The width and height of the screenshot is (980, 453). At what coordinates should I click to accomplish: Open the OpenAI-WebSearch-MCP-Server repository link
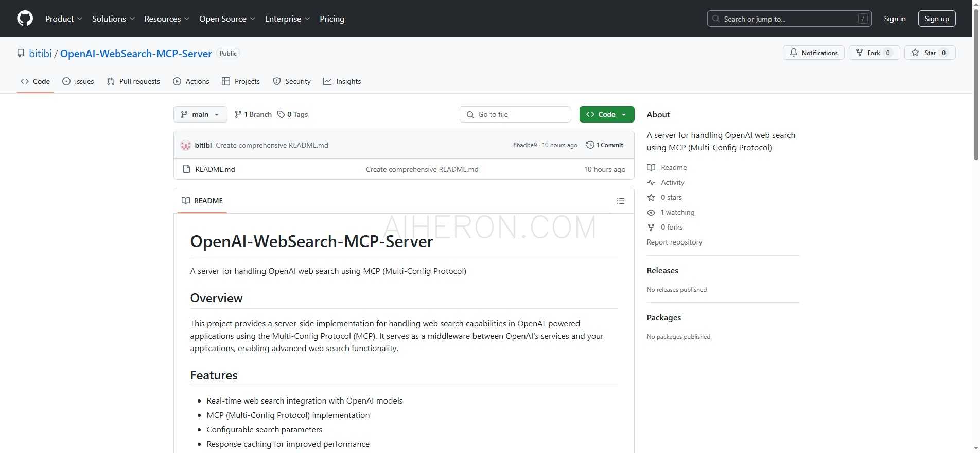point(136,54)
